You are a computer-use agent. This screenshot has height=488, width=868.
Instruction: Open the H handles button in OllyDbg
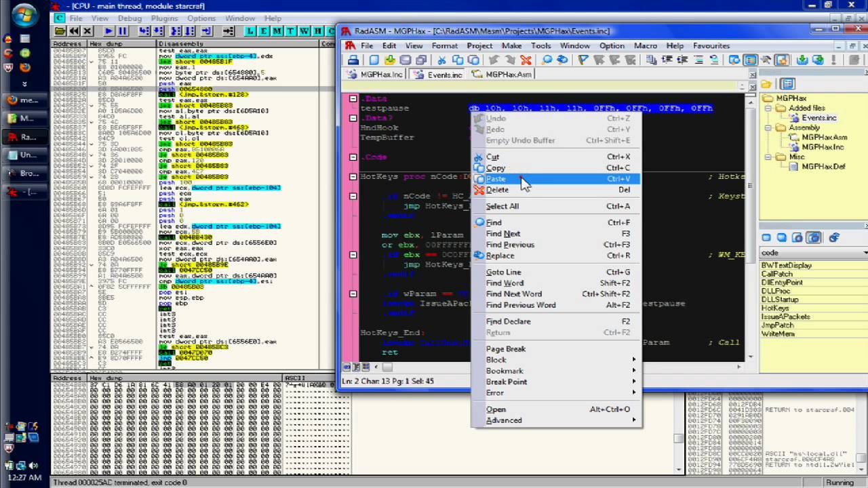tap(317, 31)
